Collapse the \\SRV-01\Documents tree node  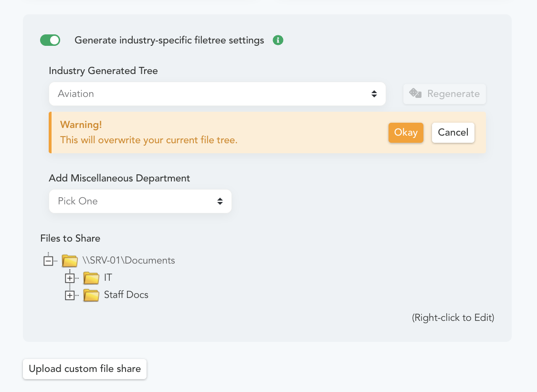(48, 261)
